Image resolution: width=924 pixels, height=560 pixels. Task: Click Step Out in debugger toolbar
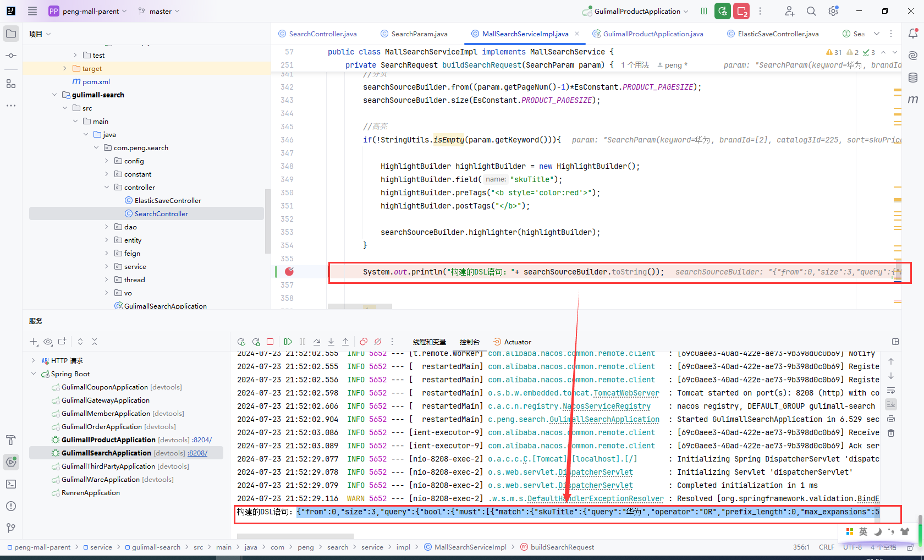click(345, 342)
